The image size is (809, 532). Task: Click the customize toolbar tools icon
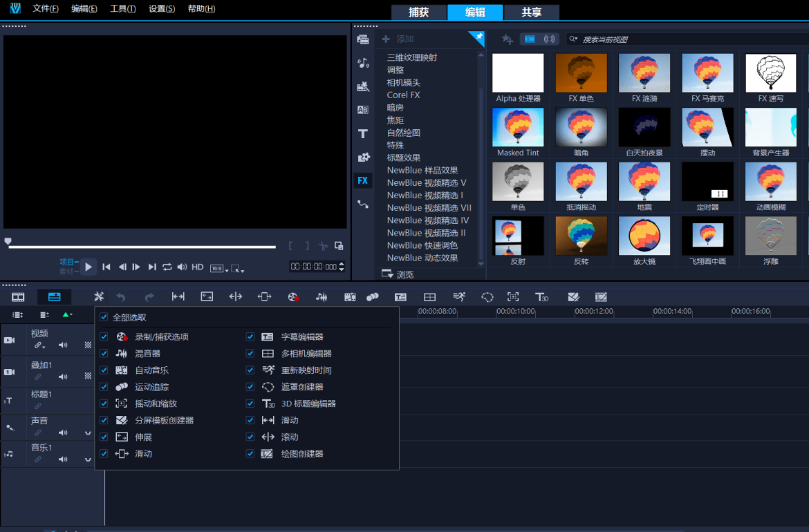[99, 297]
